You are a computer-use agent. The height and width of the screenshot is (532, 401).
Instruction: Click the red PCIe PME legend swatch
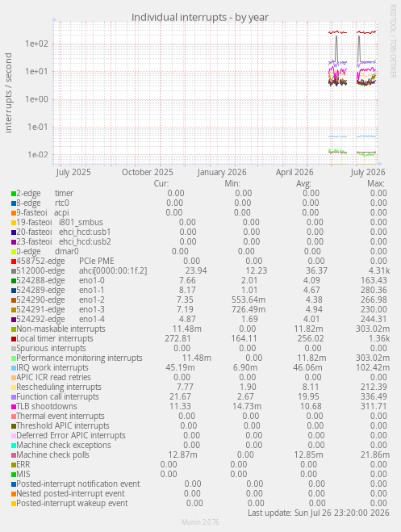pos(14,262)
